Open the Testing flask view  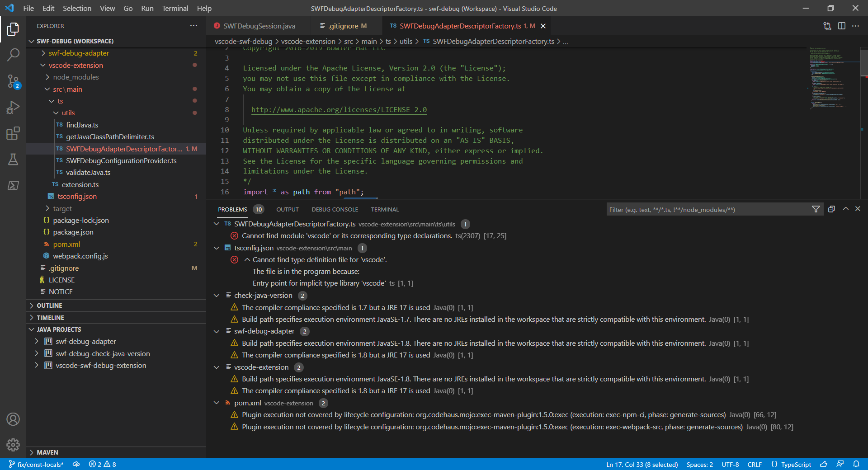(x=13, y=159)
